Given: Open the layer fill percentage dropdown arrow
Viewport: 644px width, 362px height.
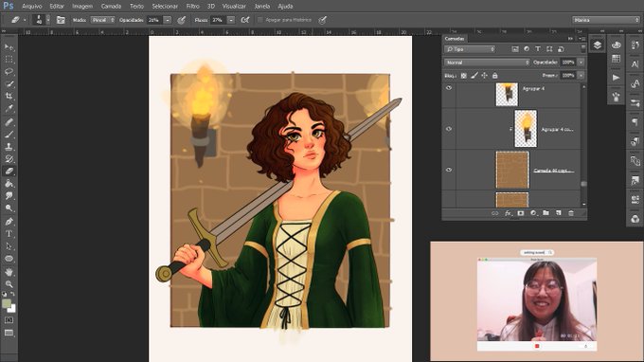Looking at the screenshot, I should (581, 76).
